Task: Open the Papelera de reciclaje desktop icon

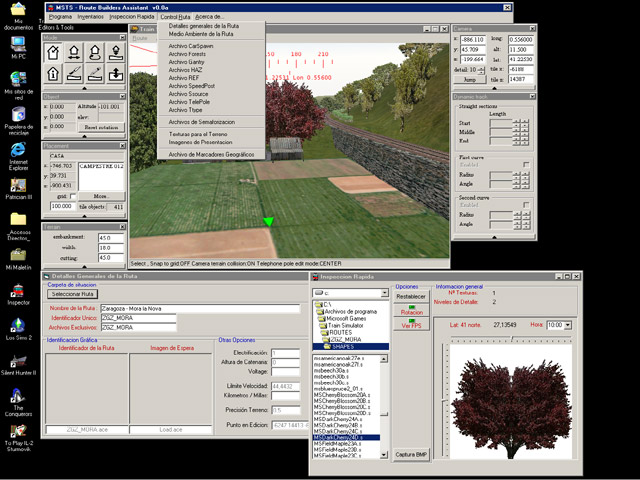Action: point(17,112)
